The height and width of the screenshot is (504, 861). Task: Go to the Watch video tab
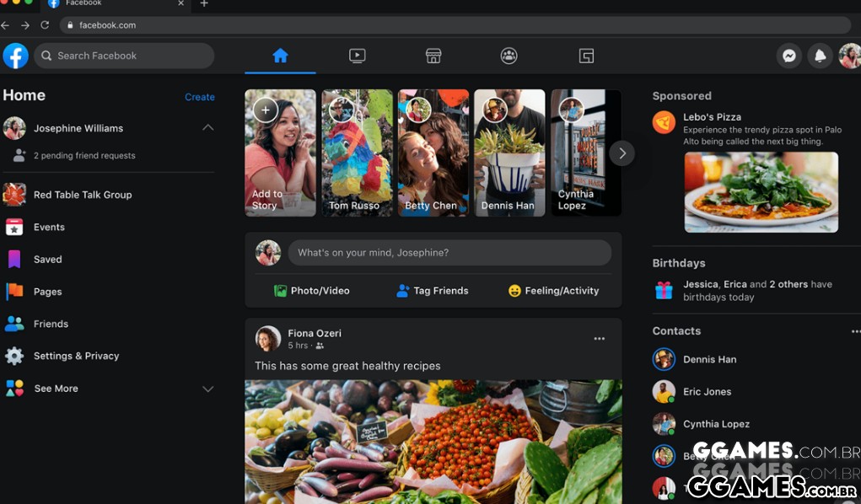(x=357, y=56)
